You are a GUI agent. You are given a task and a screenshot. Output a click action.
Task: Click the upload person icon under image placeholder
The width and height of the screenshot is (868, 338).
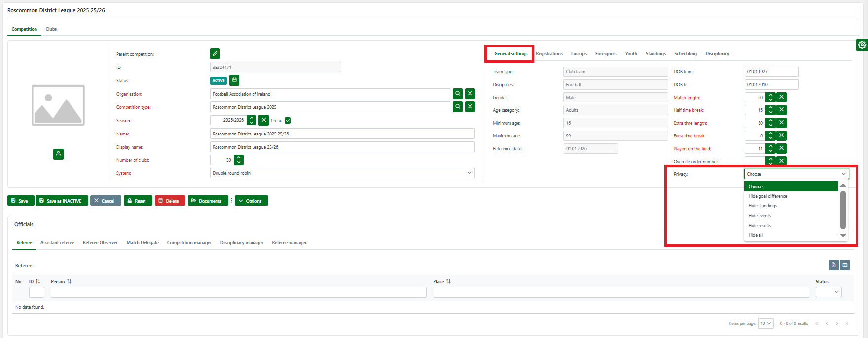58,154
